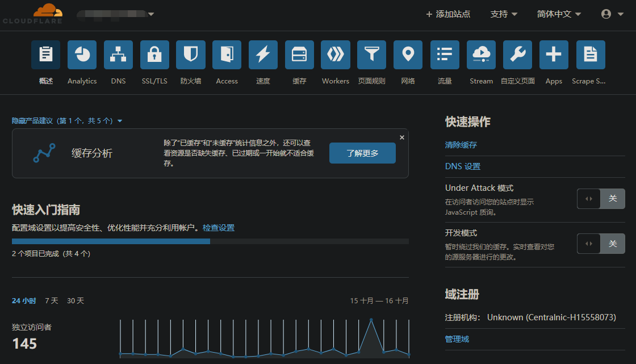Toggle Under Attack 模式 switch

pyautogui.click(x=601, y=199)
